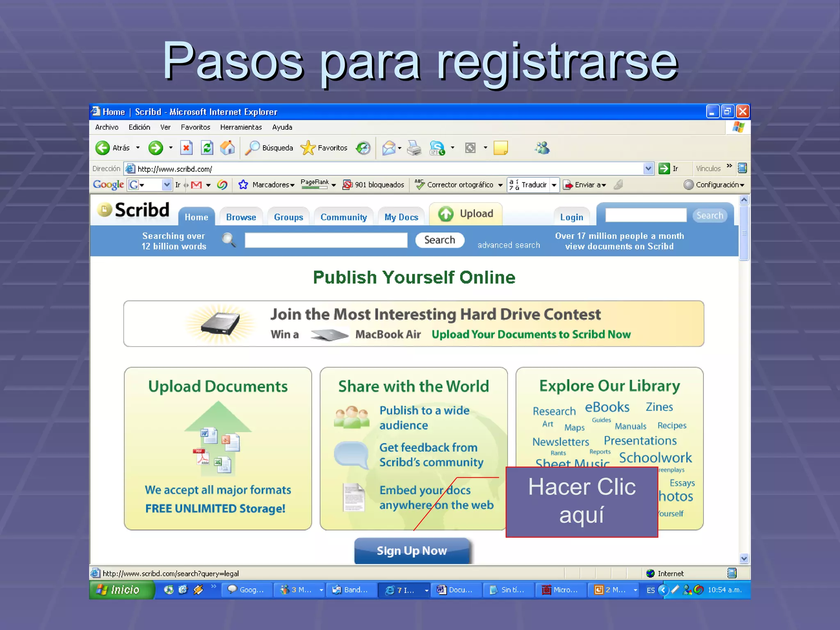This screenshot has width=840, height=630.
Task: Click the Schoolwork library link
Action: (655, 457)
